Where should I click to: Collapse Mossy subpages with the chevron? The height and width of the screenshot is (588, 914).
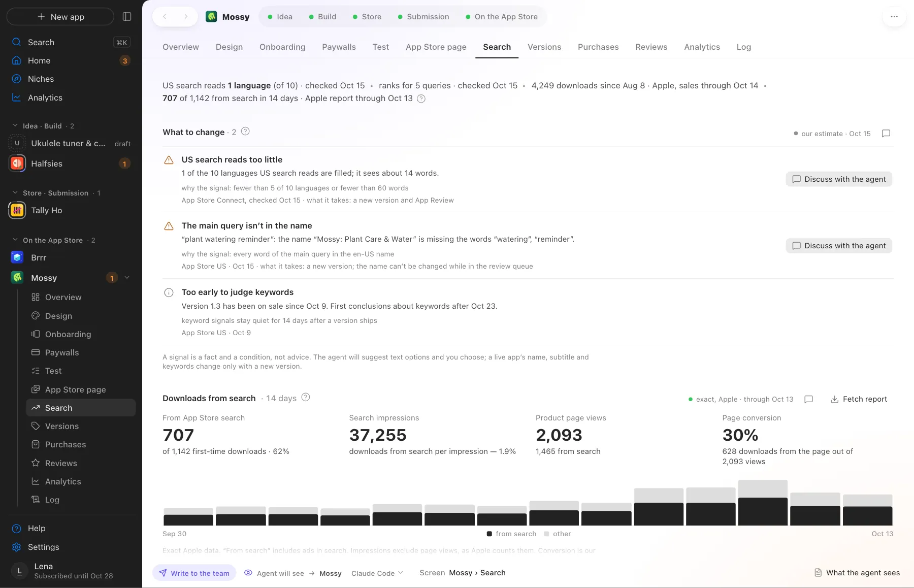(127, 278)
